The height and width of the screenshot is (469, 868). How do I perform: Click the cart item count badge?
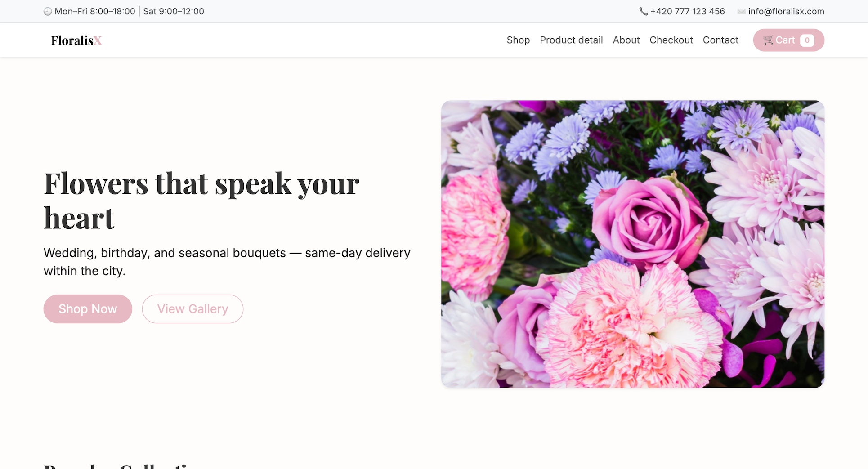(x=807, y=40)
